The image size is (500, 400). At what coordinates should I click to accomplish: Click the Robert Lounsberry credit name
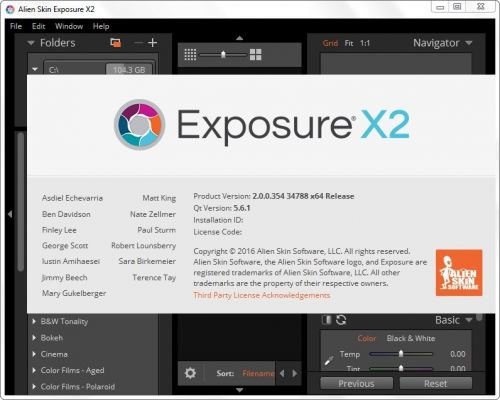click(x=144, y=246)
